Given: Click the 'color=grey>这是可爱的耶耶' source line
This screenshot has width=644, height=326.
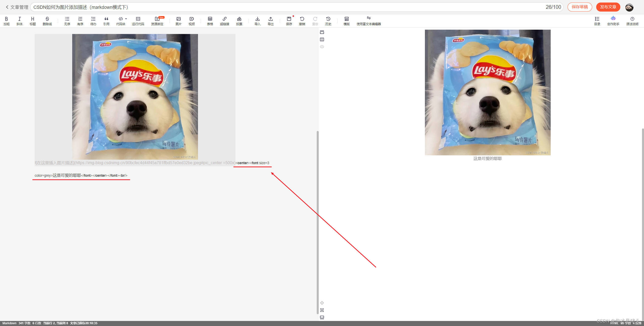Looking at the screenshot, I should click(81, 175).
